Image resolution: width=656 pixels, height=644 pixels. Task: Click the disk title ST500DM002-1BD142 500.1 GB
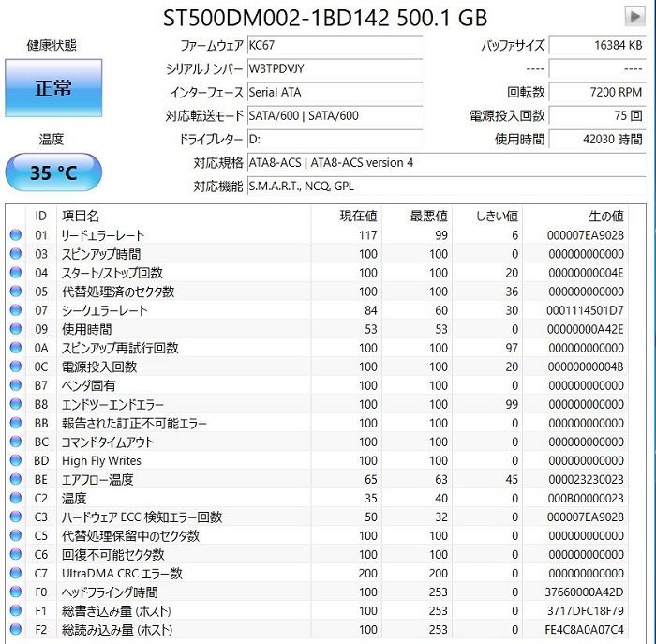click(x=325, y=18)
